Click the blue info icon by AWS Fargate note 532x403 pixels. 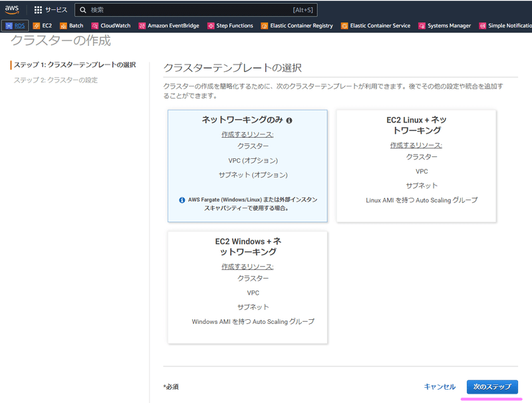click(182, 200)
